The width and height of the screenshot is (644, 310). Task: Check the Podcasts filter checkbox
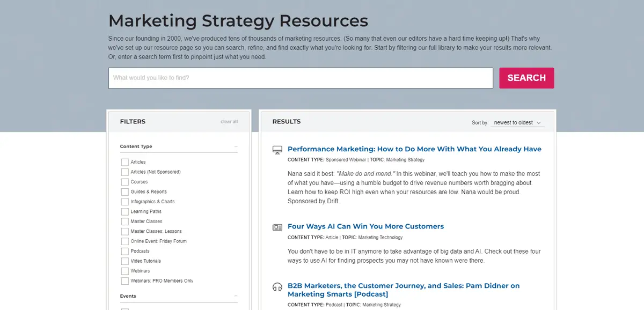tap(125, 252)
